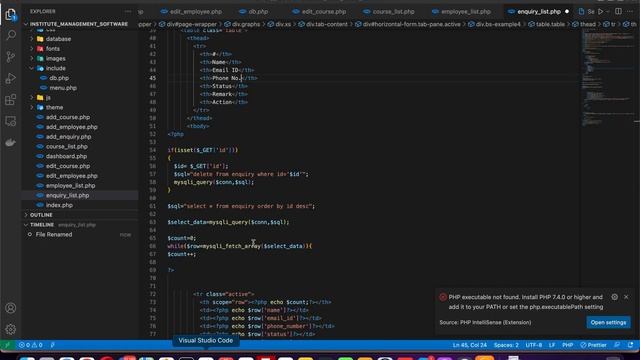The width and height of the screenshot is (640, 360).
Task: Click the notifications bell in status bar
Action: [631, 345]
